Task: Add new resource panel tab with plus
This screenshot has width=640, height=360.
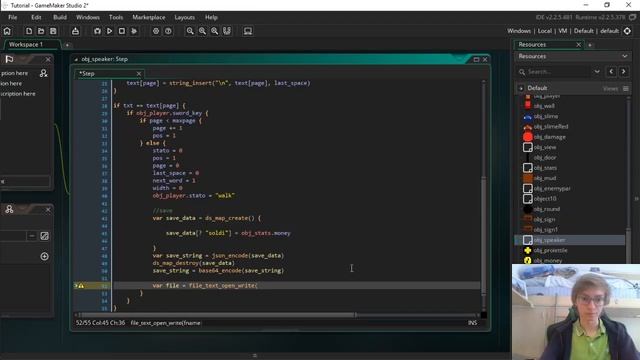Action: pyautogui.click(x=590, y=45)
